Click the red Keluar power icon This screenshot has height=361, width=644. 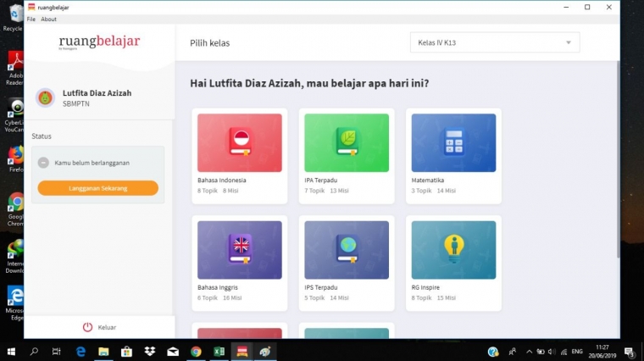point(87,327)
